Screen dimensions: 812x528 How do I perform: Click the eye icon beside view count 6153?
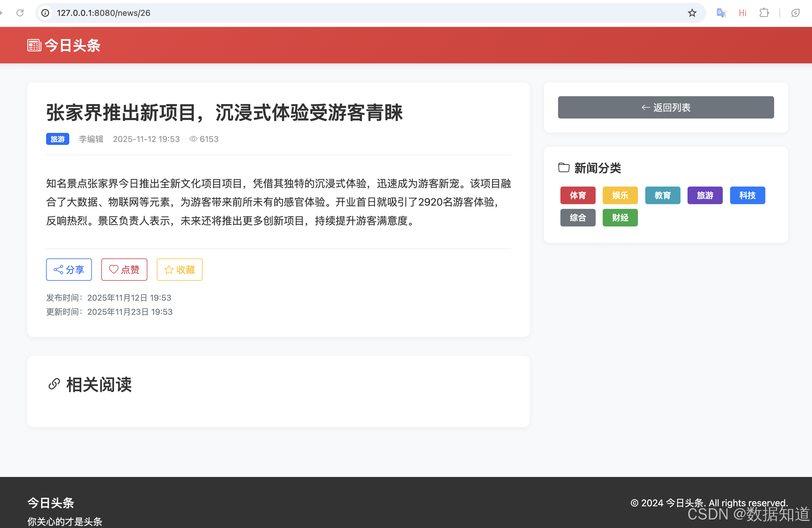[193, 139]
